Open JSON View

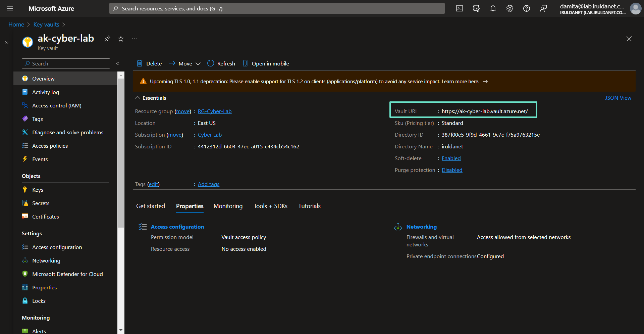618,98
